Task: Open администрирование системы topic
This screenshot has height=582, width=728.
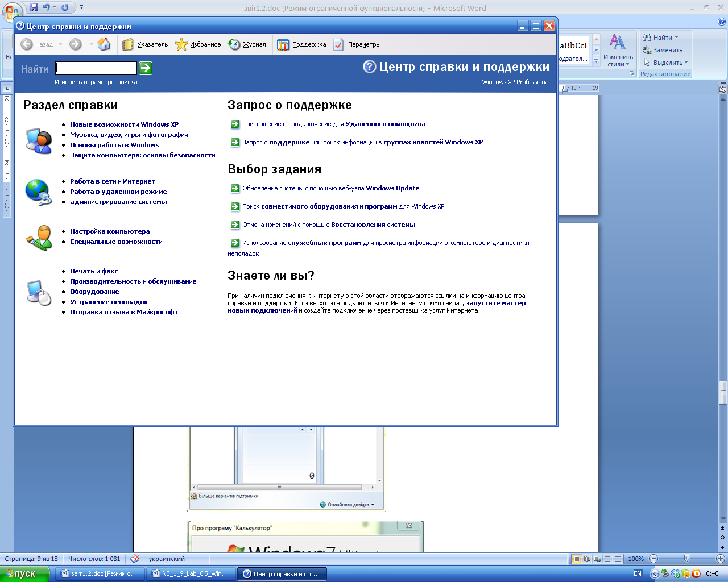Action: point(118,202)
